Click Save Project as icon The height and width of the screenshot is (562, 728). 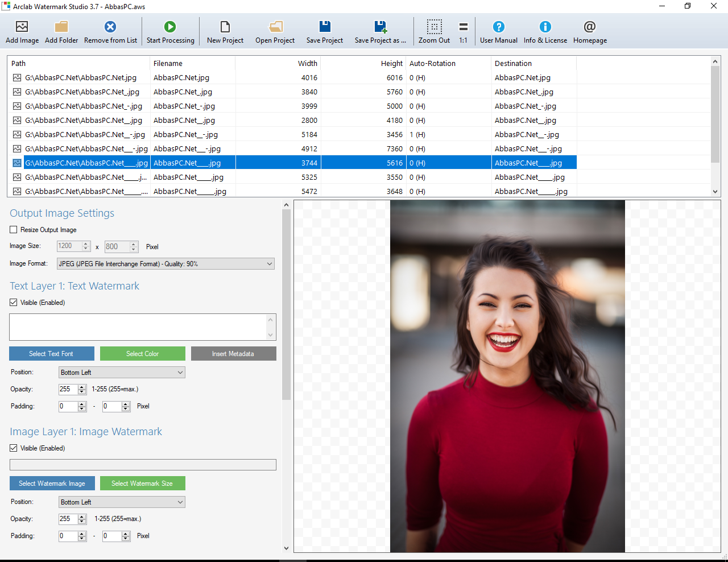(x=380, y=27)
